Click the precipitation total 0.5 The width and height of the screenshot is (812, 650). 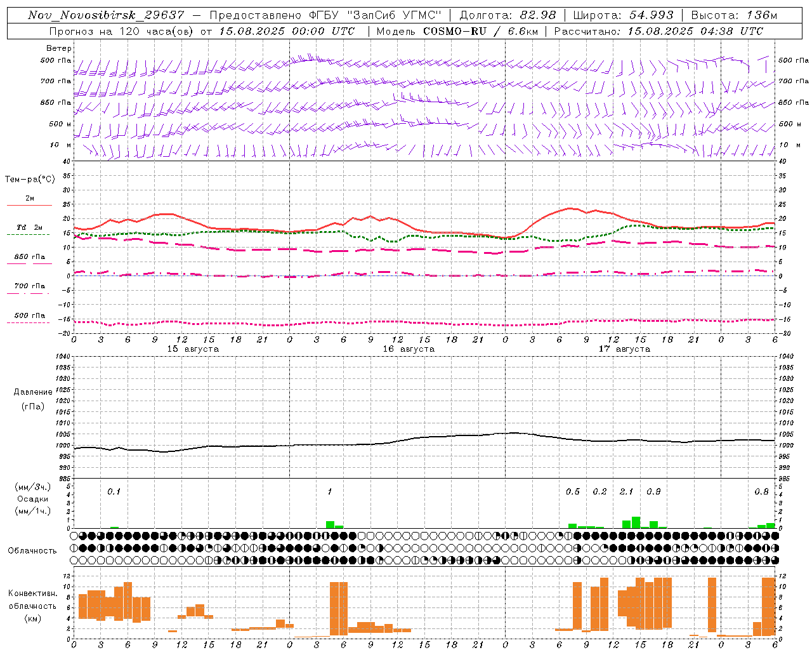[x=573, y=492]
